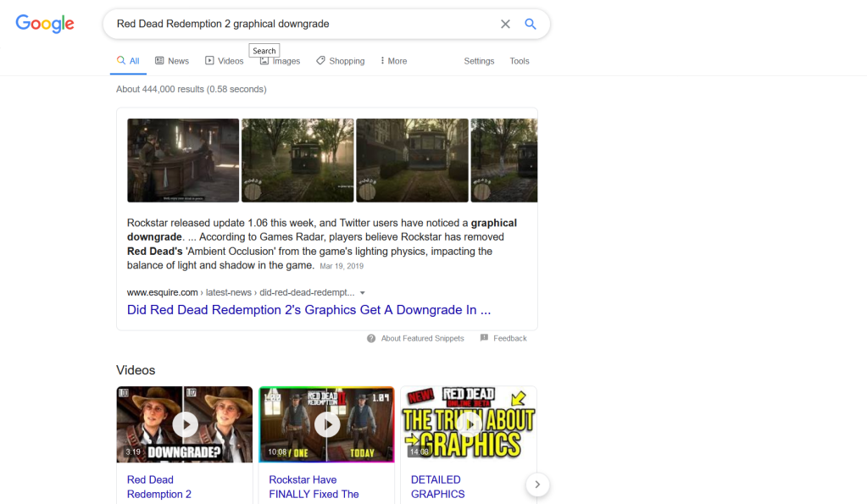Image resolution: width=867 pixels, height=504 pixels.
Task: Open the 'Rockstar Have FINALLY Fixed The' link
Action: pyautogui.click(x=314, y=487)
